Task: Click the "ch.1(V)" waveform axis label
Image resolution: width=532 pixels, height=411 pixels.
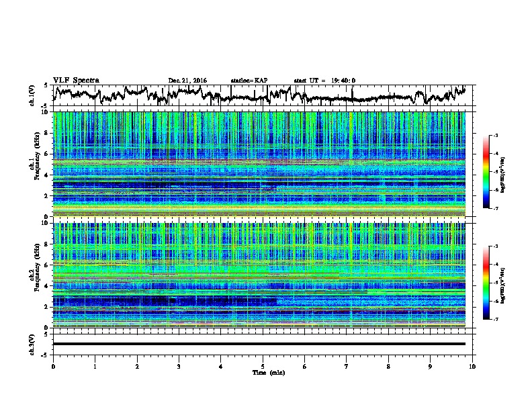Action: [x=32, y=95]
